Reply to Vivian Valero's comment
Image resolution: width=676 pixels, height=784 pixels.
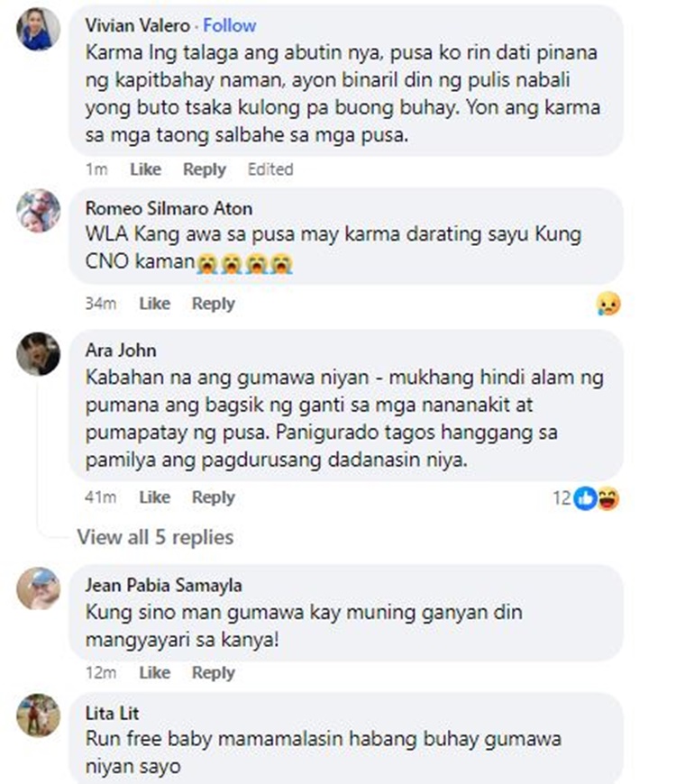(205, 169)
